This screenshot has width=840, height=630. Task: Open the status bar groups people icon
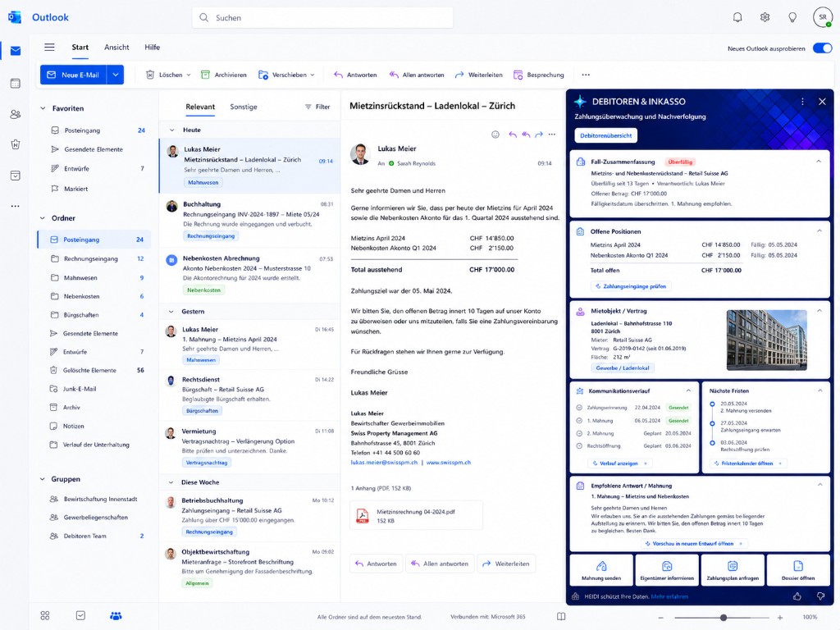click(x=116, y=616)
